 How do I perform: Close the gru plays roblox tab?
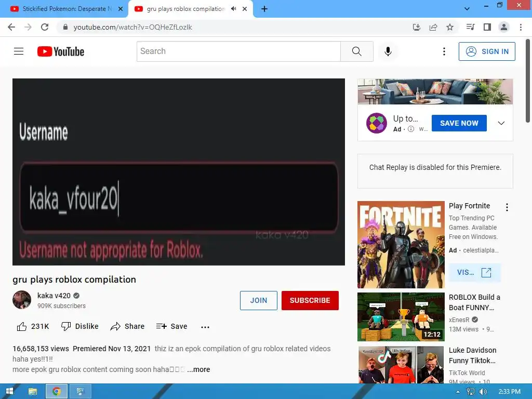(245, 9)
